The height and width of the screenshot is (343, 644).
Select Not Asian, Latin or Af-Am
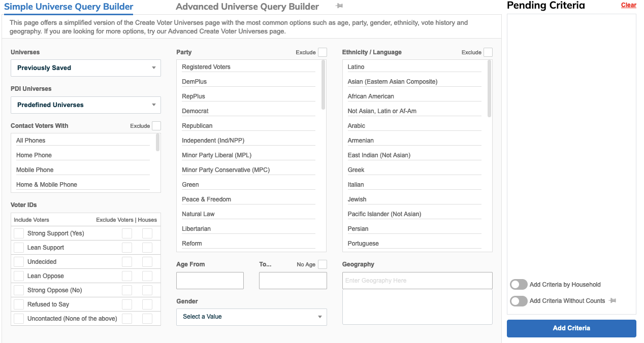414,111
